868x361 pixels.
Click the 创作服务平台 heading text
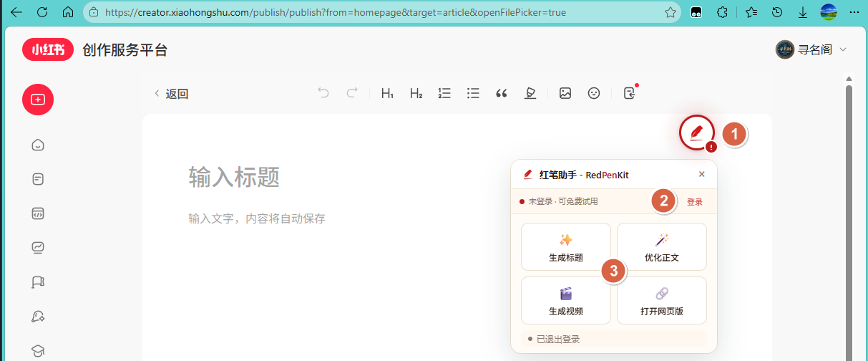(125, 50)
